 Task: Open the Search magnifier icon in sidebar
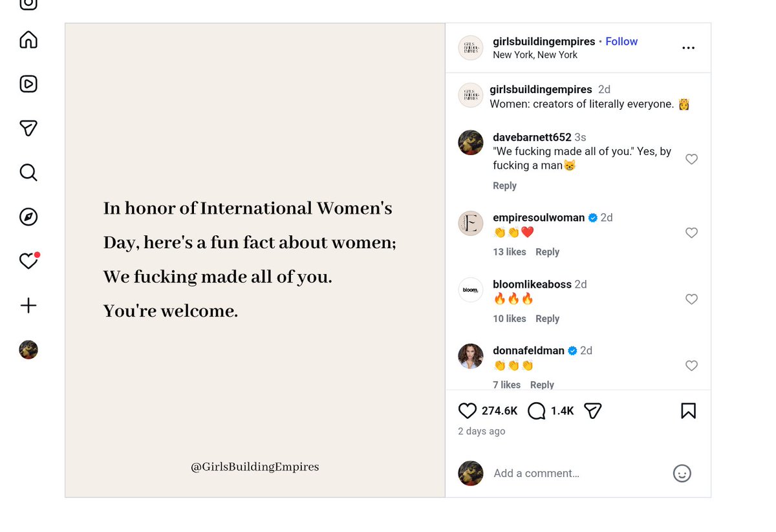click(28, 173)
